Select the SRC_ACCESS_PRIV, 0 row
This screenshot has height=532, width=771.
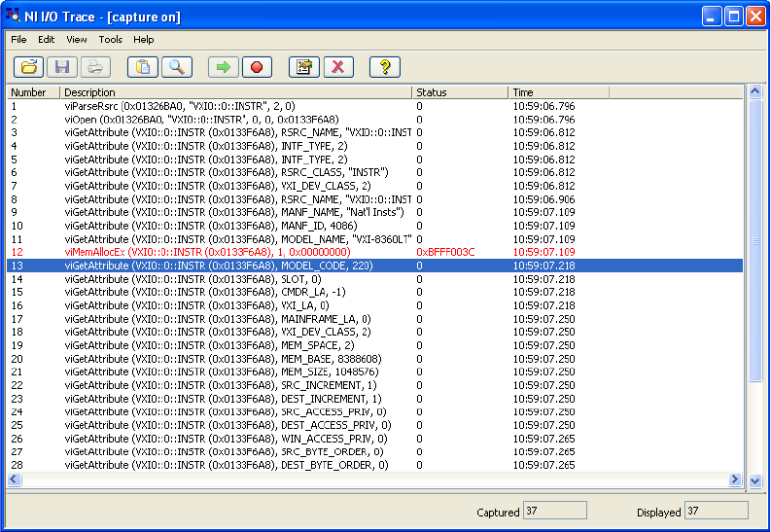pos(374,411)
